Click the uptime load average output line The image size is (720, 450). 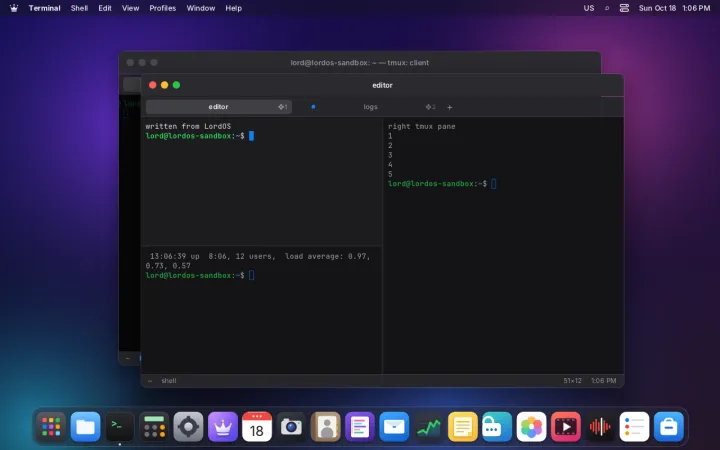click(258, 261)
